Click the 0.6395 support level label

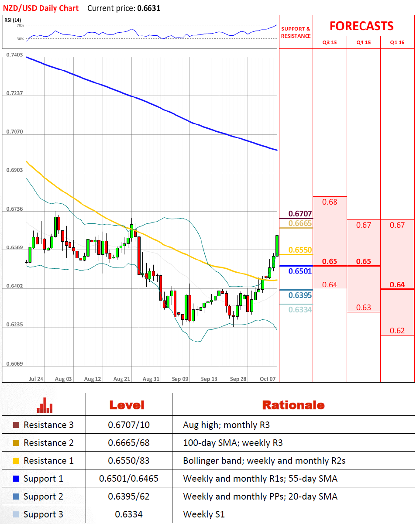300,295
